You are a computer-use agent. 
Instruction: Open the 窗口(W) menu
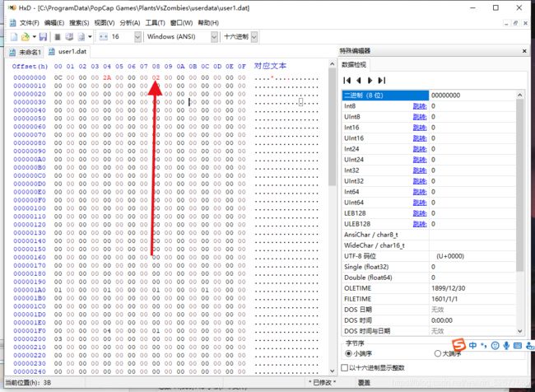coord(182,23)
